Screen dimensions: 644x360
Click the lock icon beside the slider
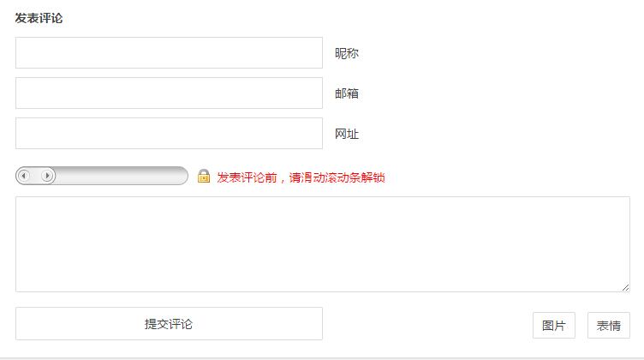204,176
